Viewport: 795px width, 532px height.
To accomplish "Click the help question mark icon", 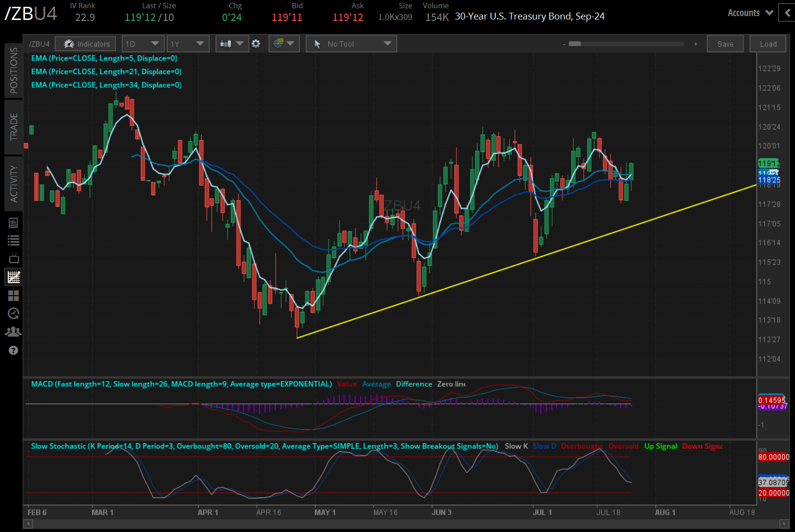I will pyautogui.click(x=13, y=350).
